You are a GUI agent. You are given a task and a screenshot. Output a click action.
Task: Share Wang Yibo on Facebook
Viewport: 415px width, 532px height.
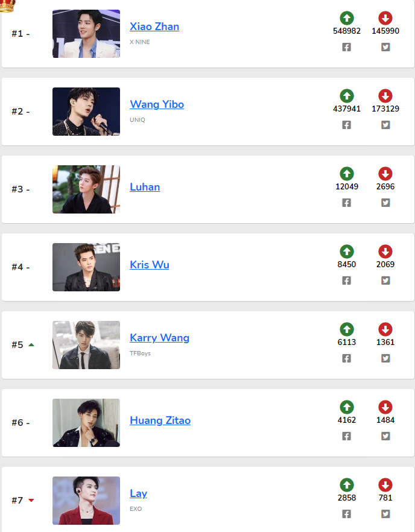pos(347,125)
